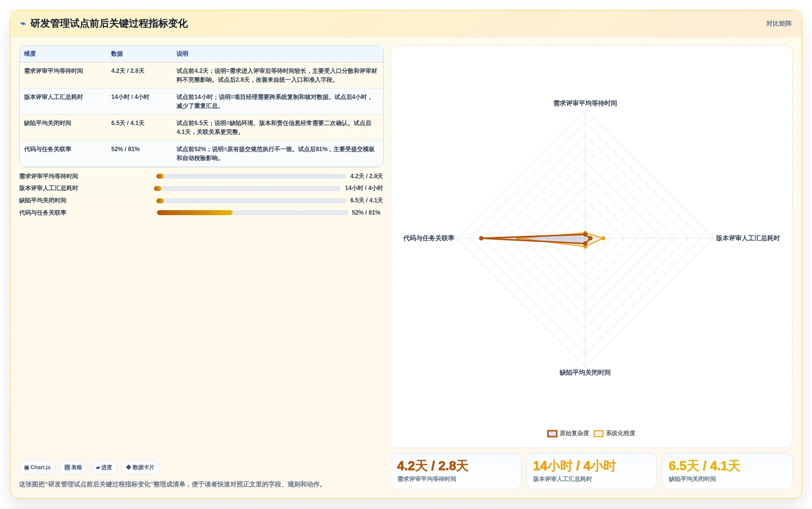
Task: Click the progress bar for 缺陷平均关闭时间
Action: (x=251, y=201)
